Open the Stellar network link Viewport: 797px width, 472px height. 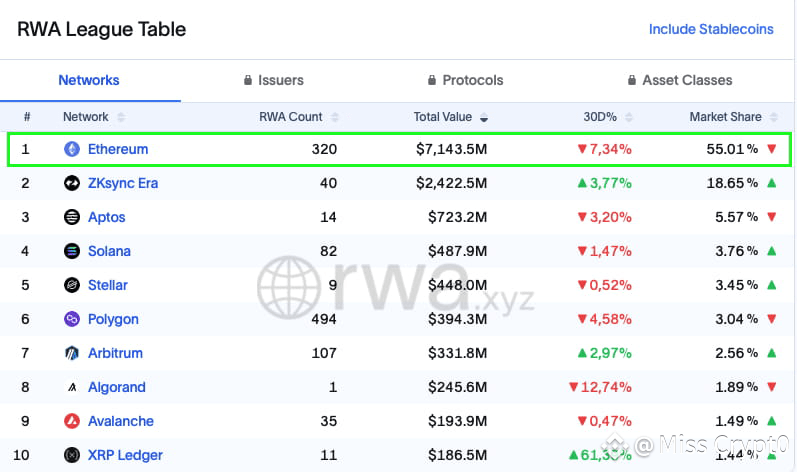(108, 285)
